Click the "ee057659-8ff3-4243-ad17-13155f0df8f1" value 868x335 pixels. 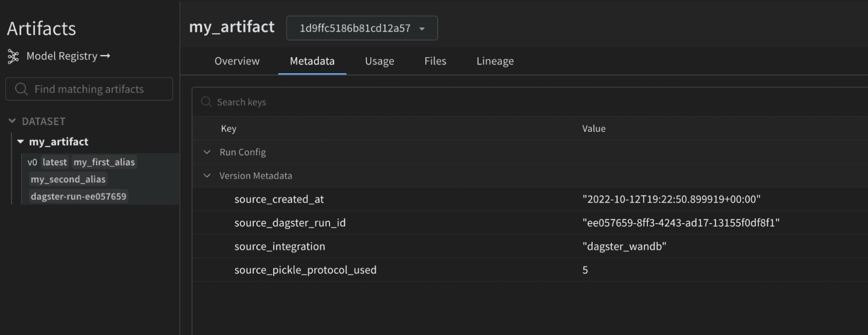pos(681,223)
